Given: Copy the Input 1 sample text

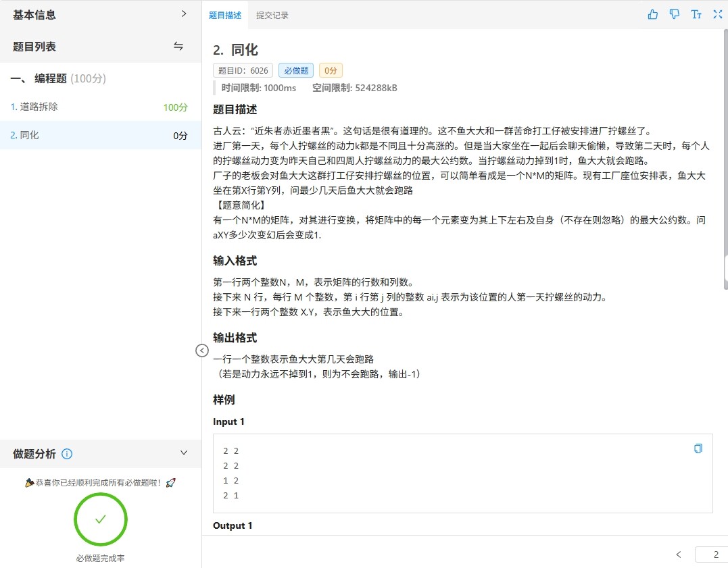Looking at the screenshot, I should [x=698, y=448].
